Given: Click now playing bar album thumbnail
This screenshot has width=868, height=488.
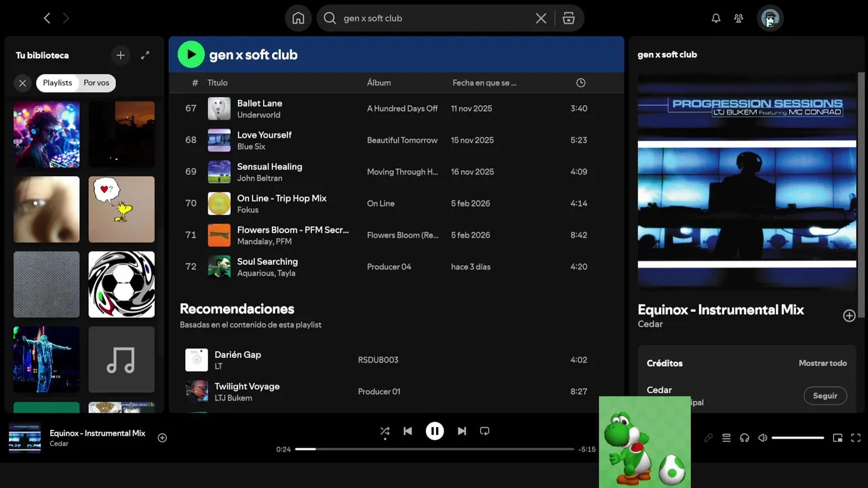Looking at the screenshot, I should [24, 438].
